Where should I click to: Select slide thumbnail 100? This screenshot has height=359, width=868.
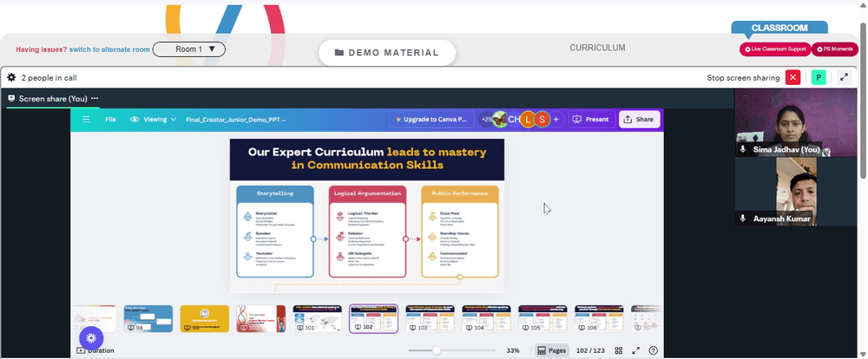260,318
